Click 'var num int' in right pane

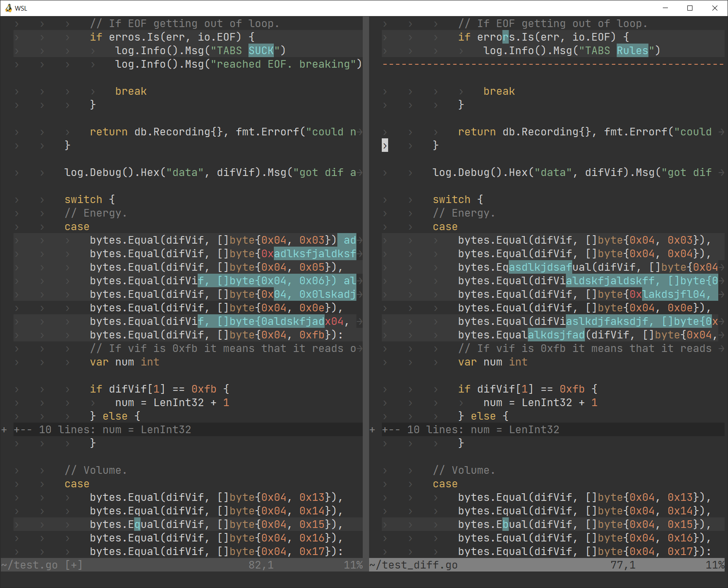pyautogui.click(x=493, y=362)
